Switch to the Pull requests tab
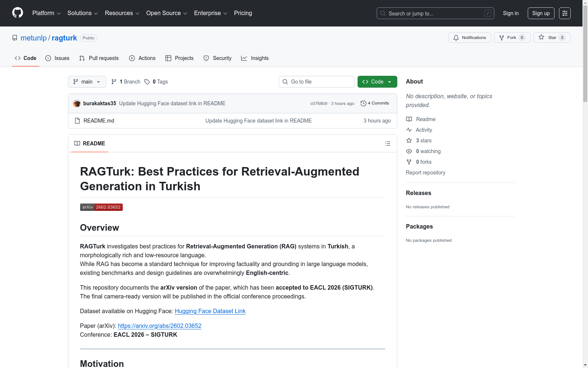Viewport: 588px width, 368px height. point(99,58)
